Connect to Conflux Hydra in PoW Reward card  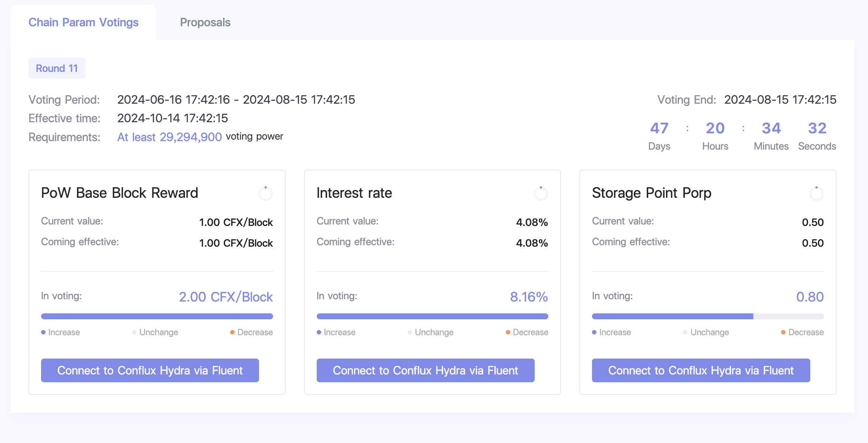coord(150,370)
